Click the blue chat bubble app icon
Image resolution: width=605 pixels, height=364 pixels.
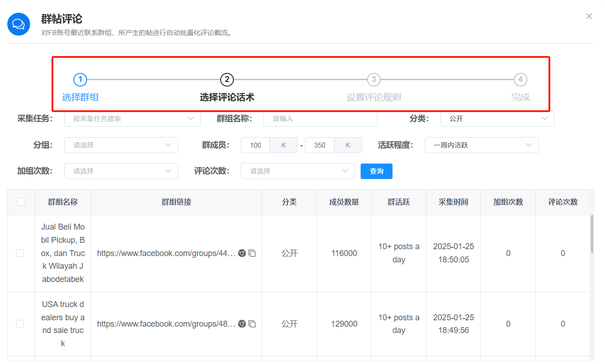coord(19,24)
